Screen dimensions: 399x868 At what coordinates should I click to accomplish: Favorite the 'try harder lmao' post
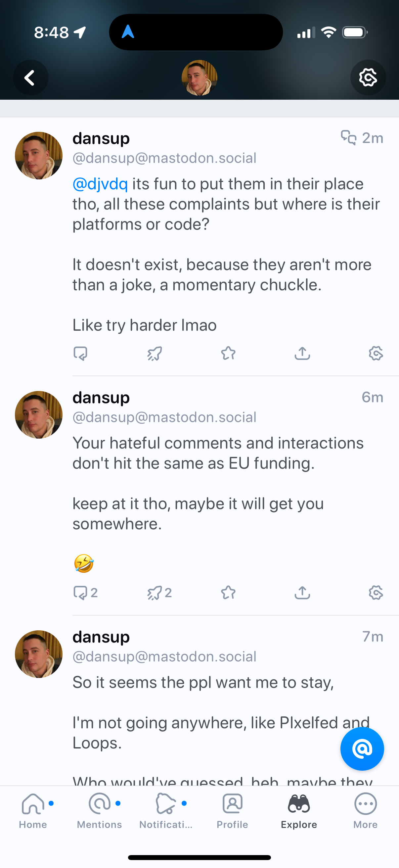click(x=228, y=354)
